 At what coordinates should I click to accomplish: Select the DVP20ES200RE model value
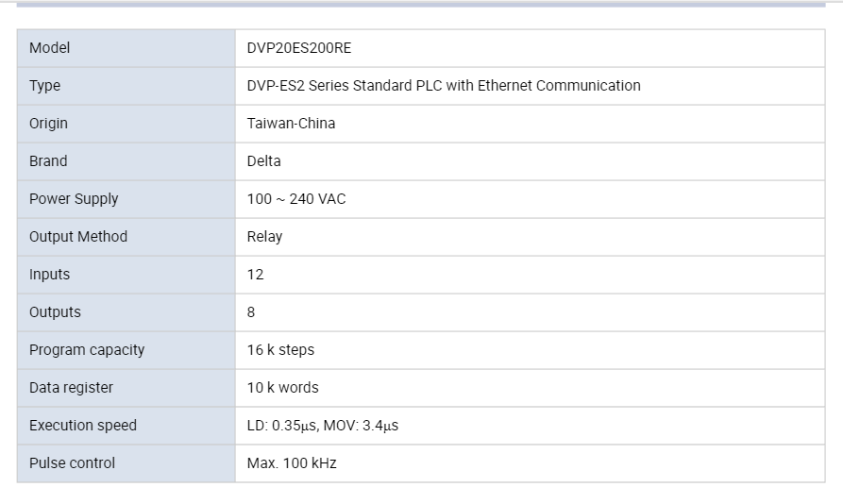coord(299,48)
